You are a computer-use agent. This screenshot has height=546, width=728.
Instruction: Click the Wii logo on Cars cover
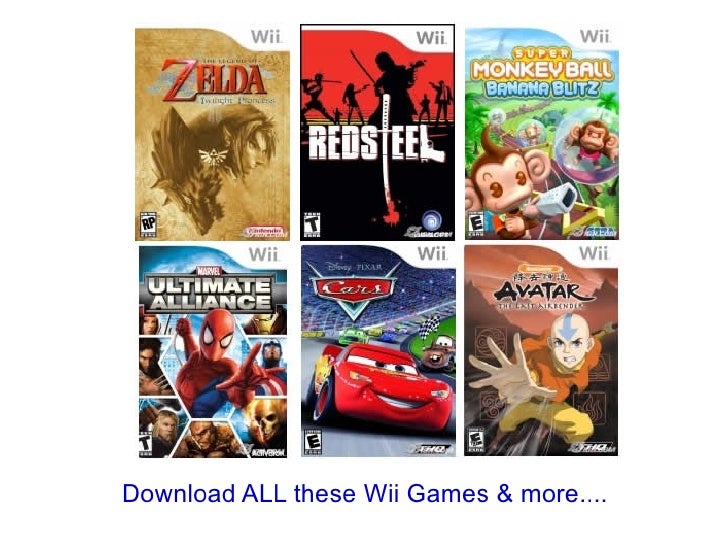coord(432,254)
